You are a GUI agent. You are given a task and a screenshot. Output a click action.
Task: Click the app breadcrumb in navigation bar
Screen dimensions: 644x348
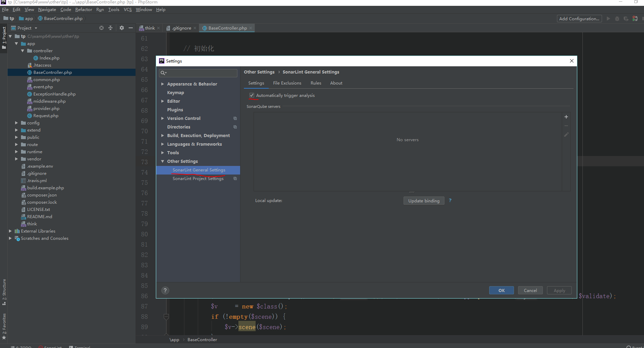pos(26,19)
